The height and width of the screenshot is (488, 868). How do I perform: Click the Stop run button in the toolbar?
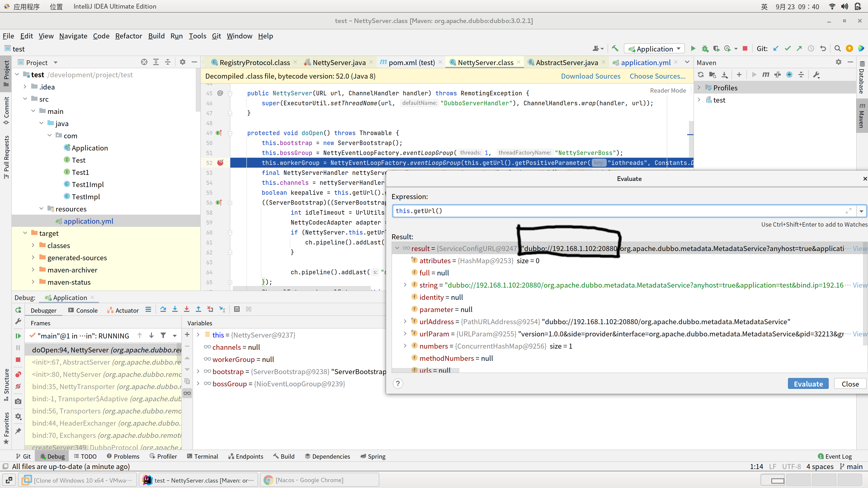click(745, 49)
